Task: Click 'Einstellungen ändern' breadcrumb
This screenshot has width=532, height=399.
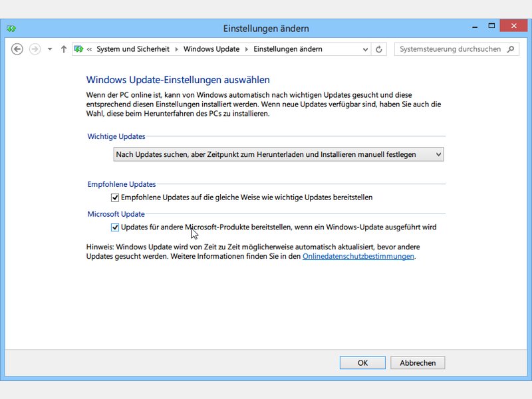Action: pos(288,49)
